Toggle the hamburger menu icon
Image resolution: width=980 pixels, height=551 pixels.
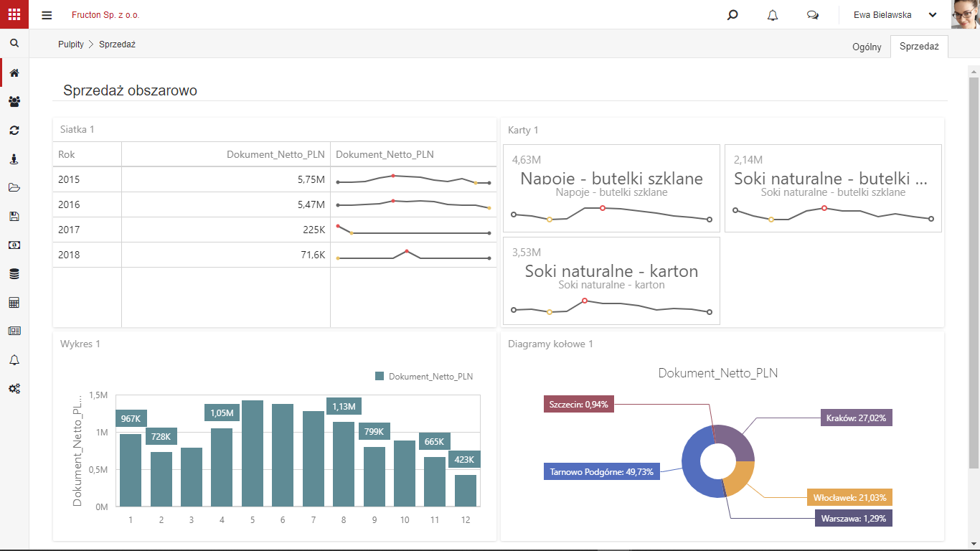(47, 15)
